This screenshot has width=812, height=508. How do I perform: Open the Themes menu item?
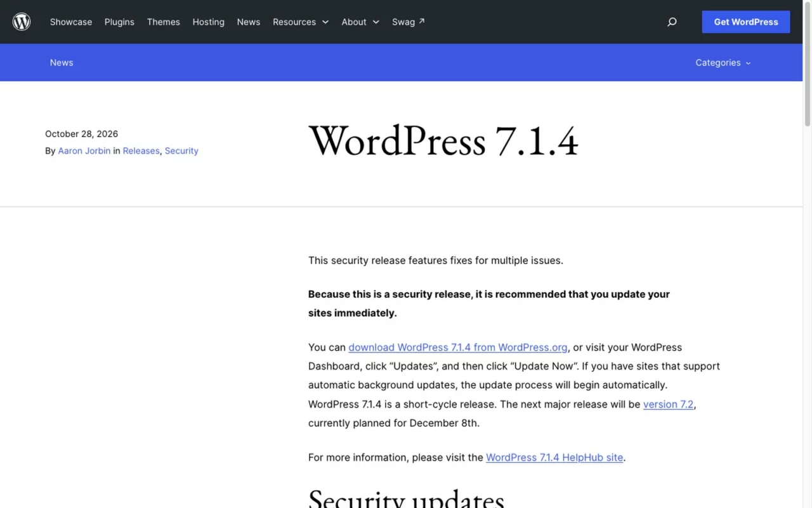pos(164,22)
